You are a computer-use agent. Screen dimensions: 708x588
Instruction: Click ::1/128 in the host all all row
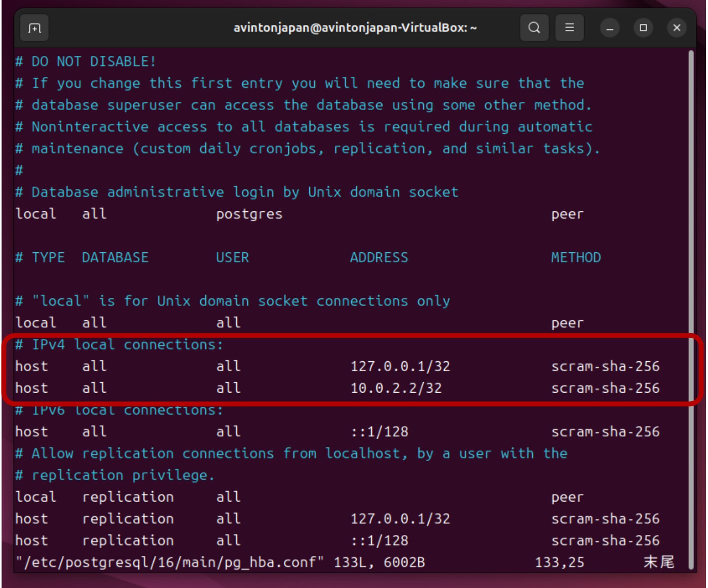pos(379,432)
